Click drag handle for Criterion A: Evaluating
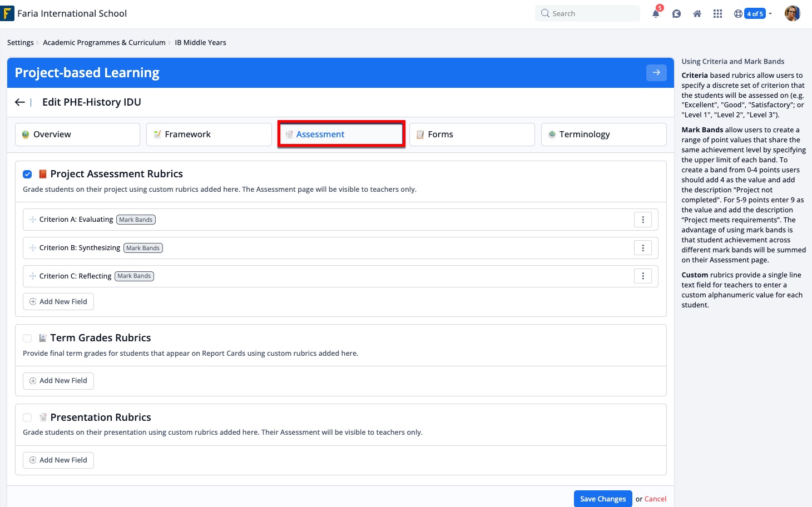 coord(33,220)
